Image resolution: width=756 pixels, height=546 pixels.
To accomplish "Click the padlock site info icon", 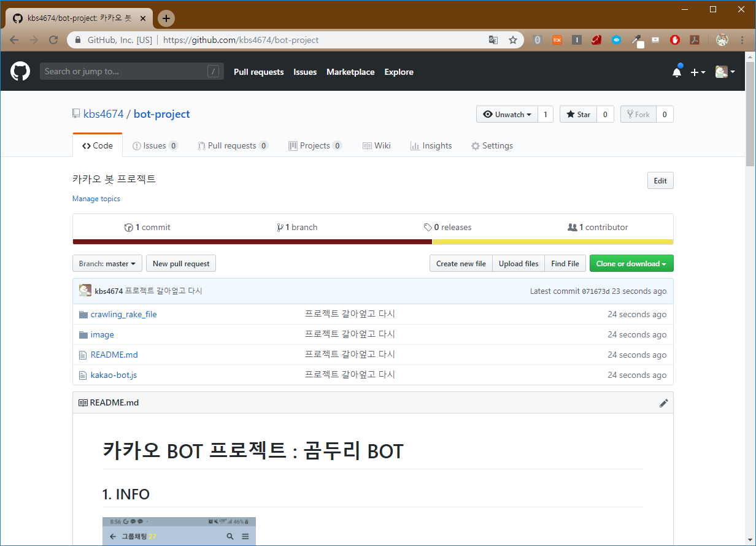I will pyautogui.click(x=78, y=40).
